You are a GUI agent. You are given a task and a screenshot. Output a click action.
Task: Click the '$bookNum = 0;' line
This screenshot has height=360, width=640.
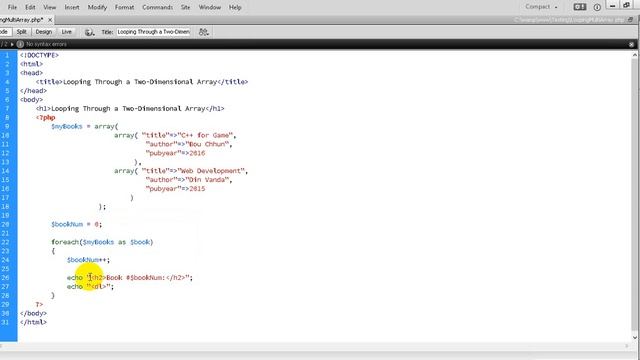(x=76, y=224)
